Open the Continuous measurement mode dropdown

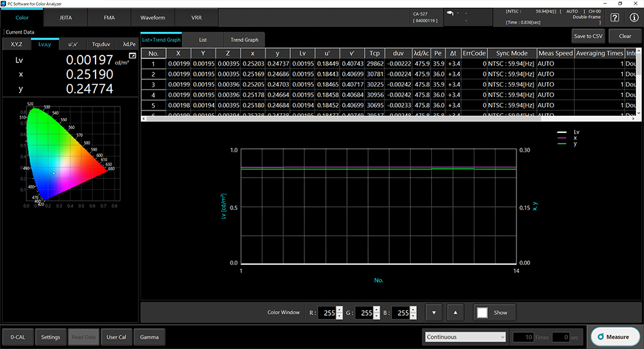(x=465, y=337)
